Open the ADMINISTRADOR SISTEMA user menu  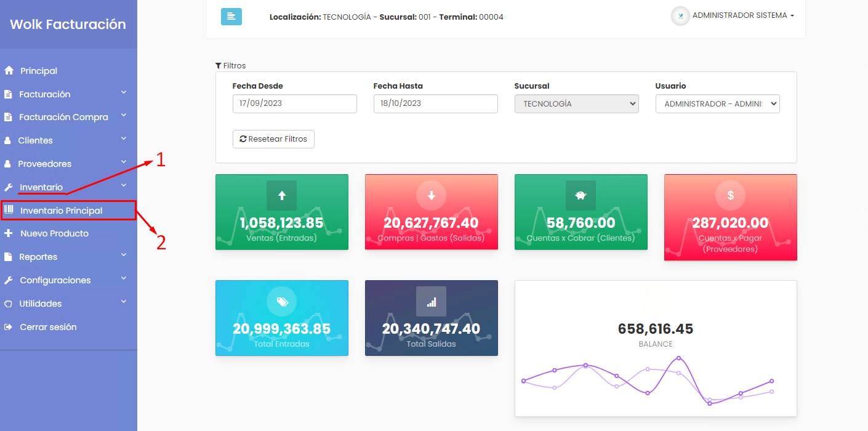pyautogui.click(x=743, y=15)
